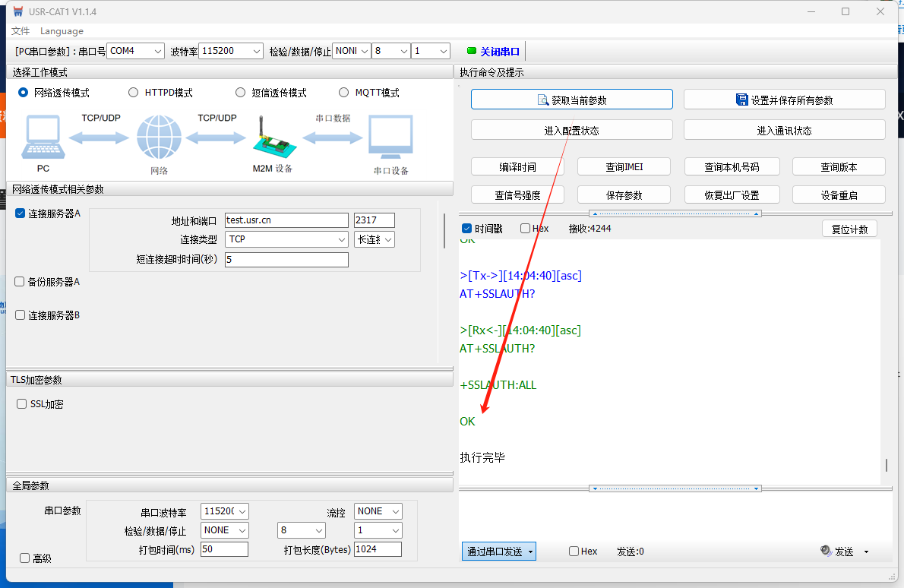This screenshot has height=588, width=904.
Task: Click the server address field test.usr.cn
Action: point(286,220)
